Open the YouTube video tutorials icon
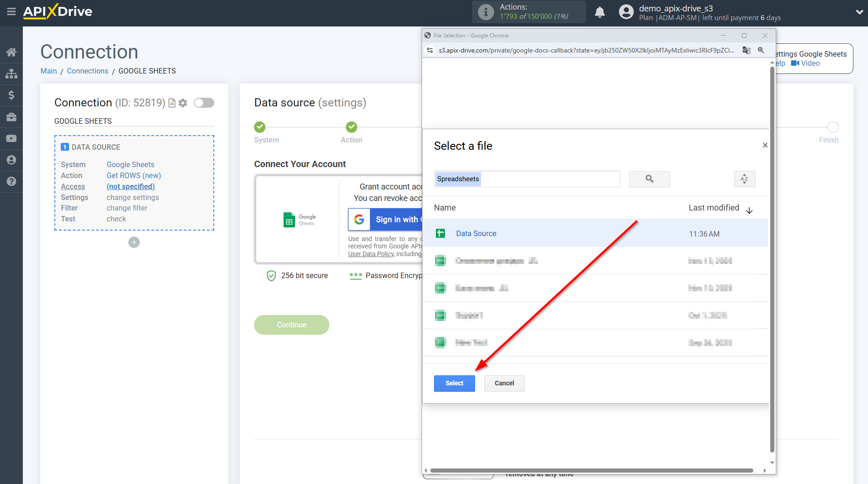 (x=11, y=138)
